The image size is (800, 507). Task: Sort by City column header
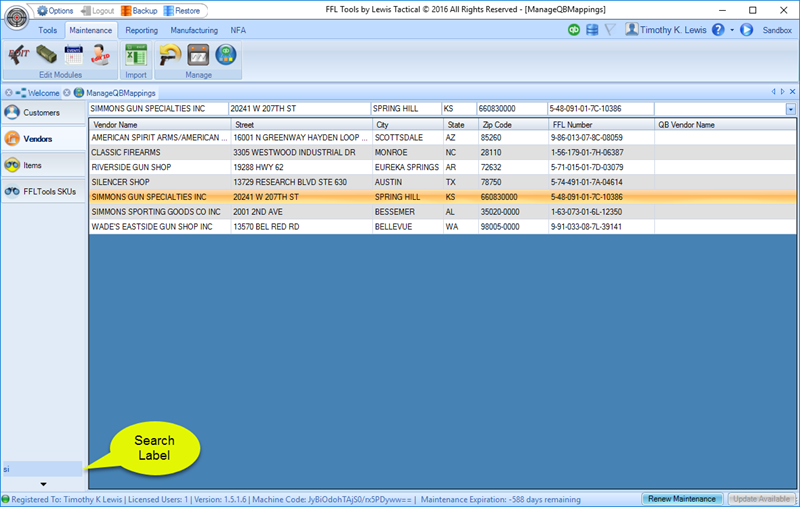[408, 124]
